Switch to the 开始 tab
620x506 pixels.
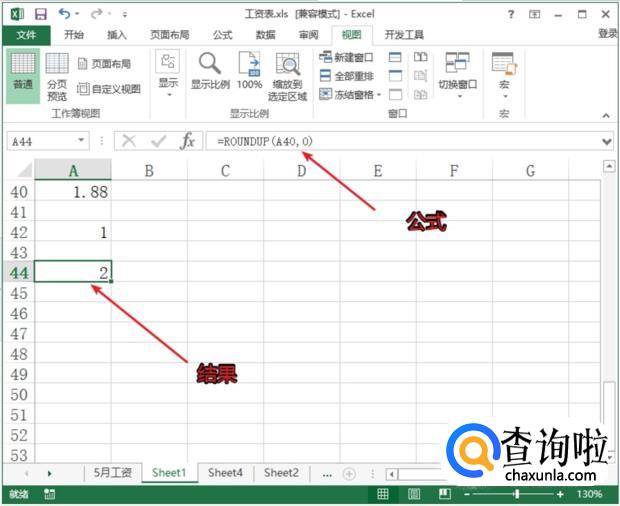point(74,35)
